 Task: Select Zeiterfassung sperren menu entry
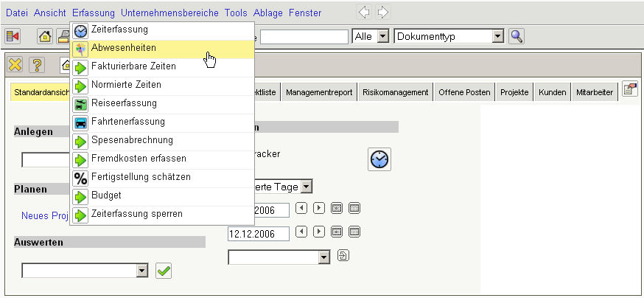point(137,214)
